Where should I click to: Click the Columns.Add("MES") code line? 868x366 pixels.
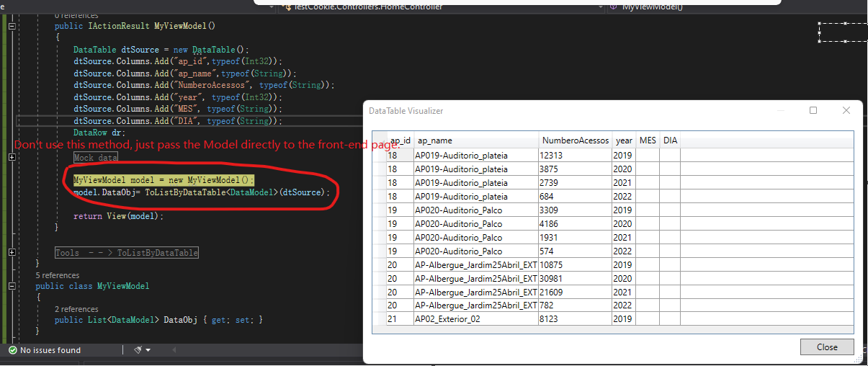178,109
